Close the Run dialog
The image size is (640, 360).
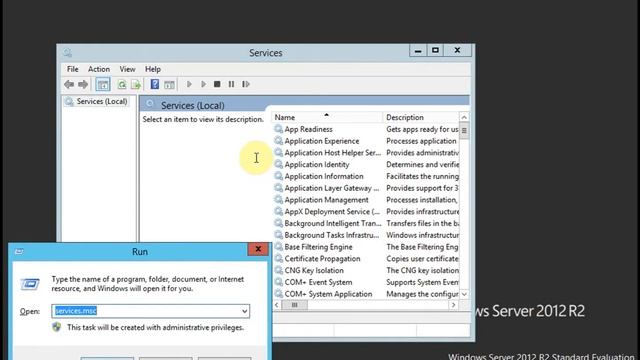point(258,249)
